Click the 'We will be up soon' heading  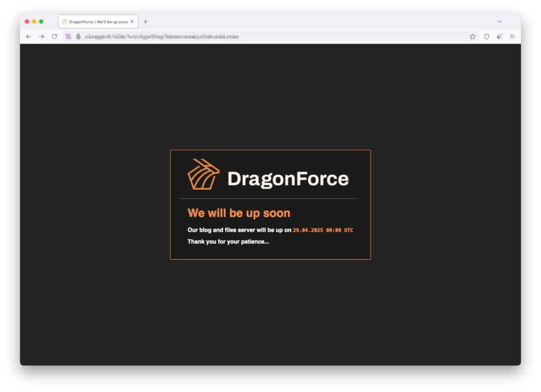239,213
